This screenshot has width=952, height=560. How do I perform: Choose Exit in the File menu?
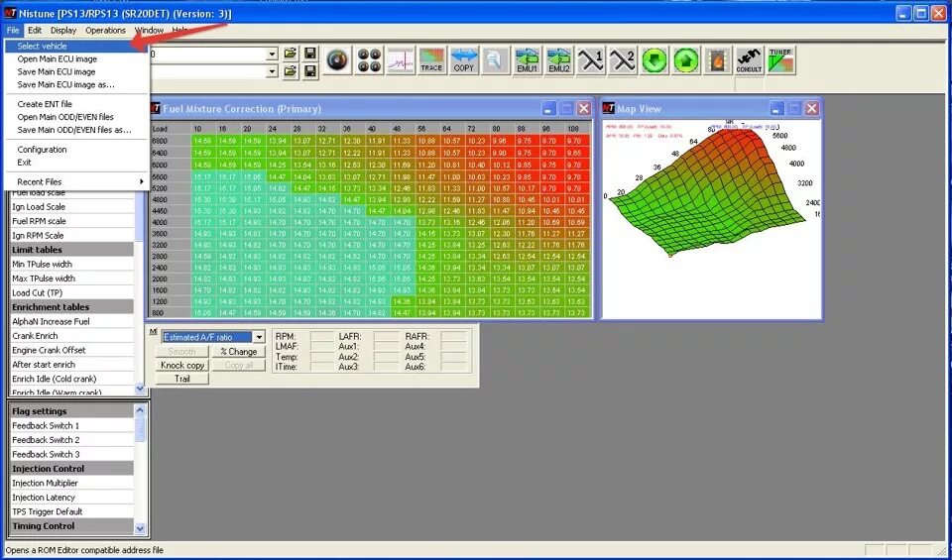pyautogui.click(x=77, y=162)
